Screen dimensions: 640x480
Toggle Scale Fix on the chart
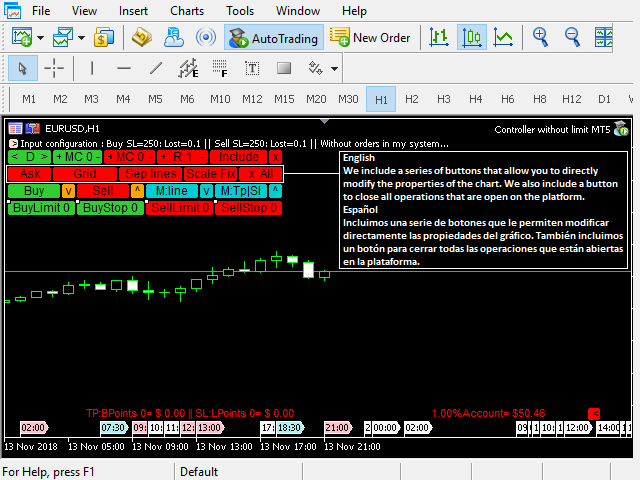click(x=211, y=174)
